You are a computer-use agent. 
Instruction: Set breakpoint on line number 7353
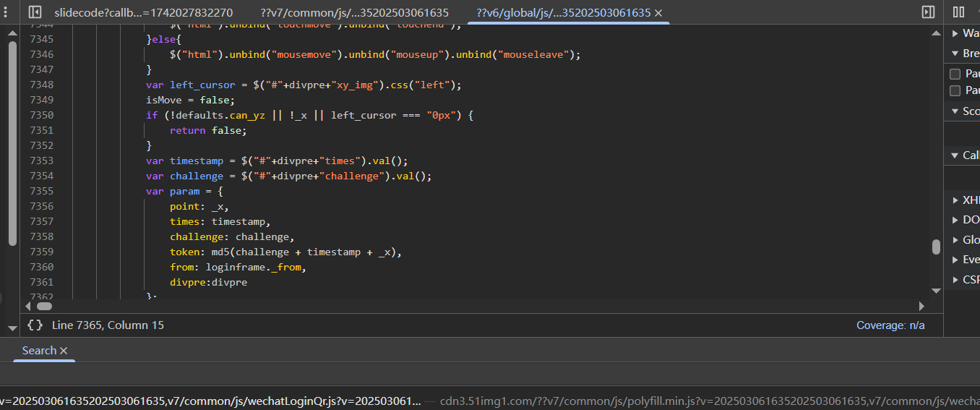pyautogui.click(x=41, y=161)
